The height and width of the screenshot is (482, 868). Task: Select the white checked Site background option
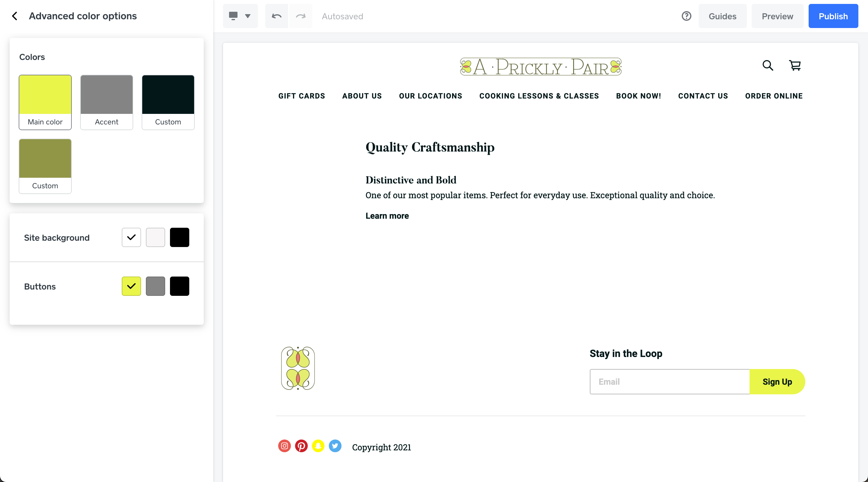point(131,237)
